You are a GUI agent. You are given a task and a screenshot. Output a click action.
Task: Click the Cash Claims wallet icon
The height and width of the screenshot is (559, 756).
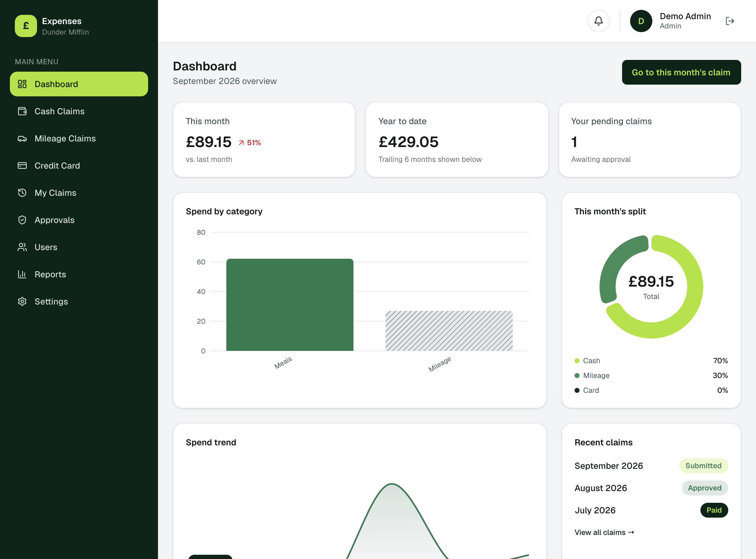pos(22,111)
